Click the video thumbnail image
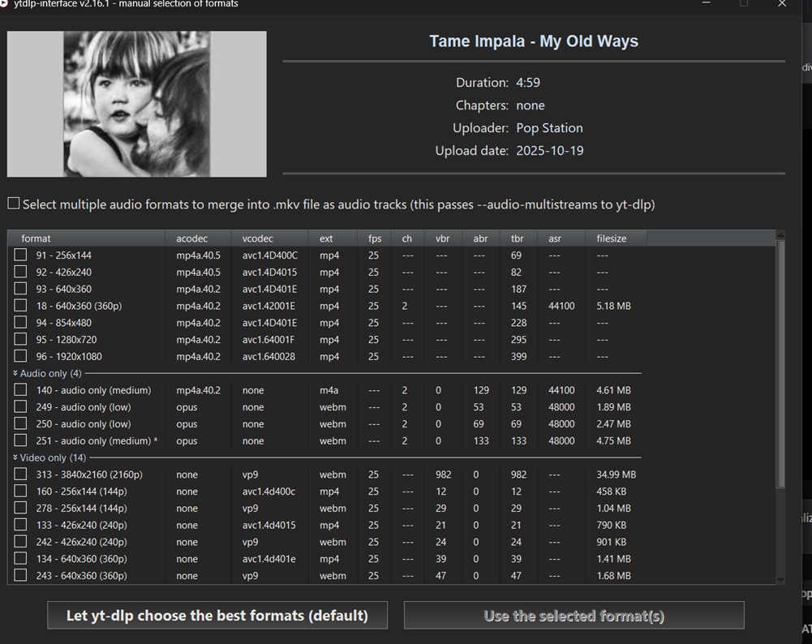This screenshot has height=644, width=812. coord(137,104)
